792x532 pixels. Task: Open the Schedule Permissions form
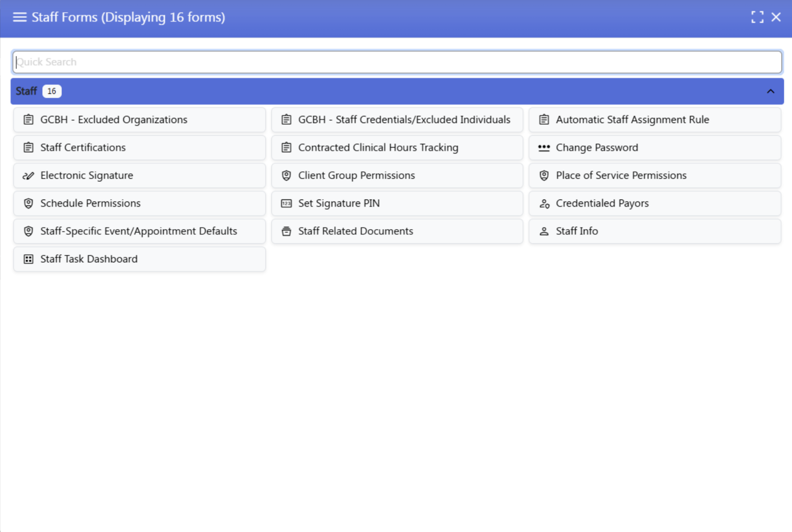click(x=140, y=203)
